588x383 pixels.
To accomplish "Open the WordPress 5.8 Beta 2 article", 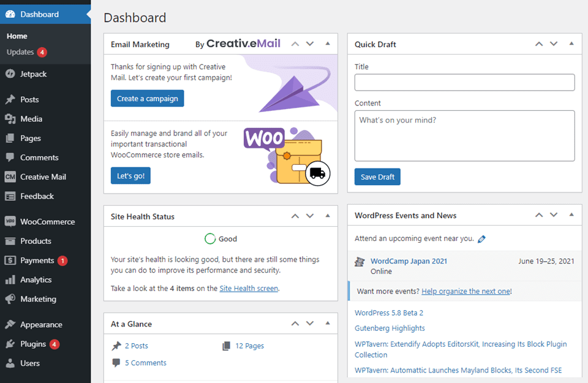I will [389, 313].
